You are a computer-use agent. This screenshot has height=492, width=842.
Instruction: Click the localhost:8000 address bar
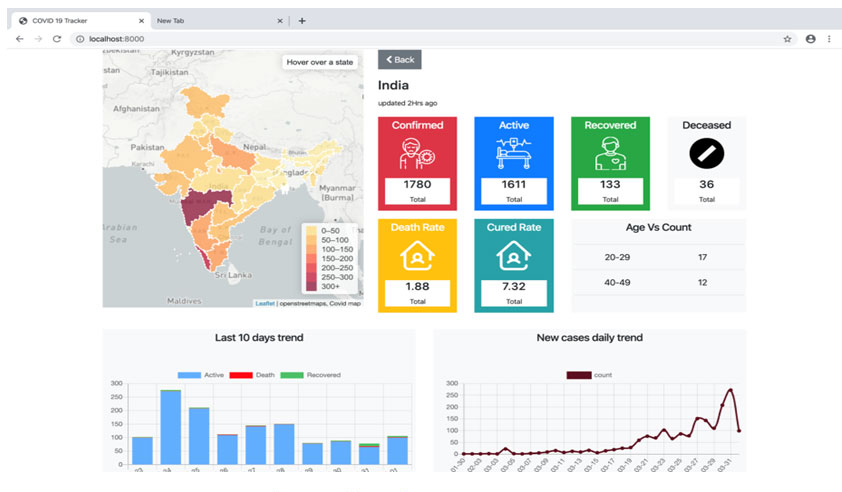pos(400,39)
